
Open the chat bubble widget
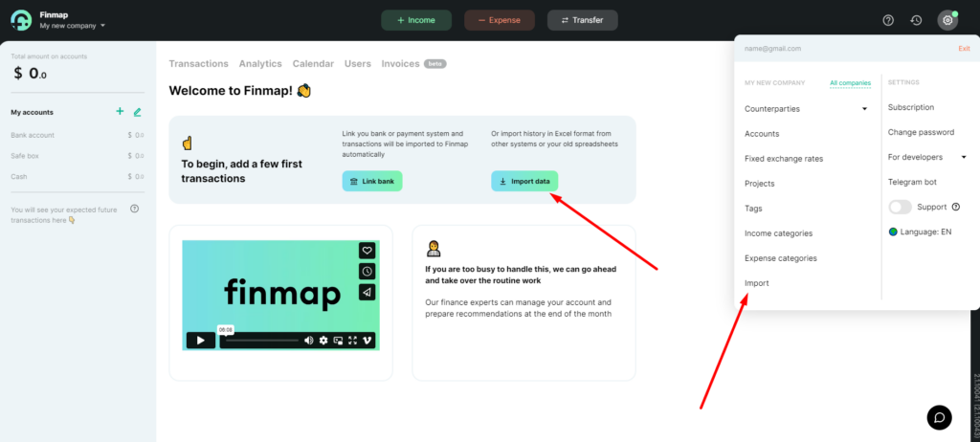point(939,418)
